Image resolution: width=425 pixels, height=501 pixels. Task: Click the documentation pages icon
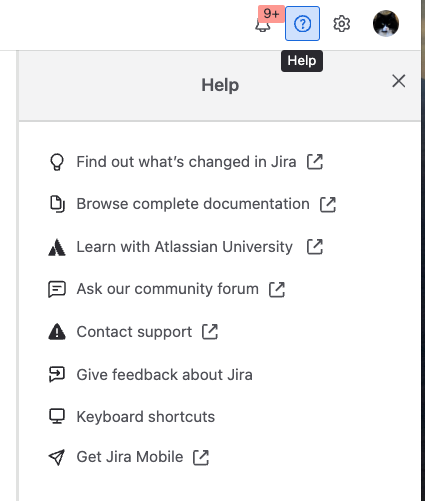[x=57, y=204]
